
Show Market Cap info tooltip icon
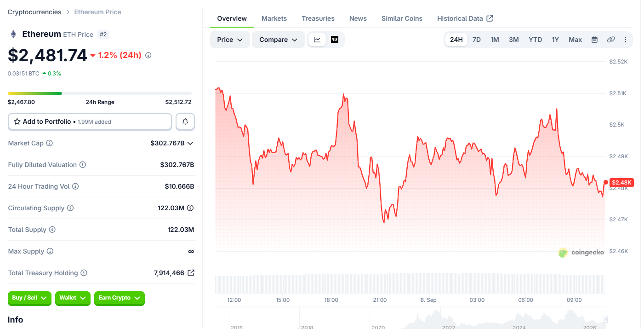50,143
